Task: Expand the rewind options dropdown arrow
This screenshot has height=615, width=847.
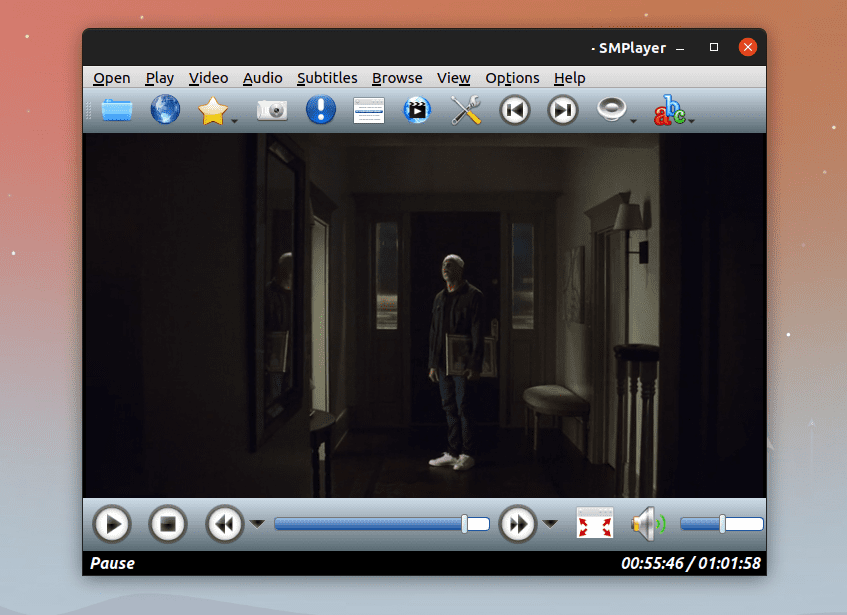Action: pos(257,524)
